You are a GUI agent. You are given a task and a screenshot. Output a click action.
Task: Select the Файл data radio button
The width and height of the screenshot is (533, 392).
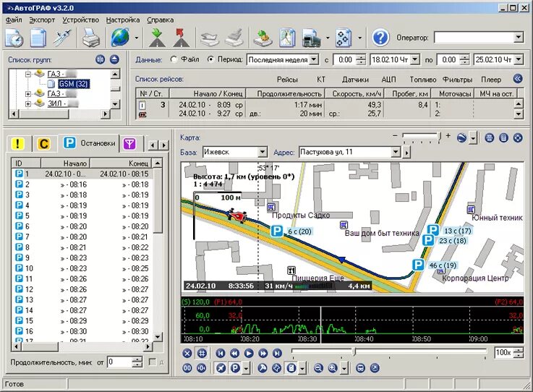point(174,59)
